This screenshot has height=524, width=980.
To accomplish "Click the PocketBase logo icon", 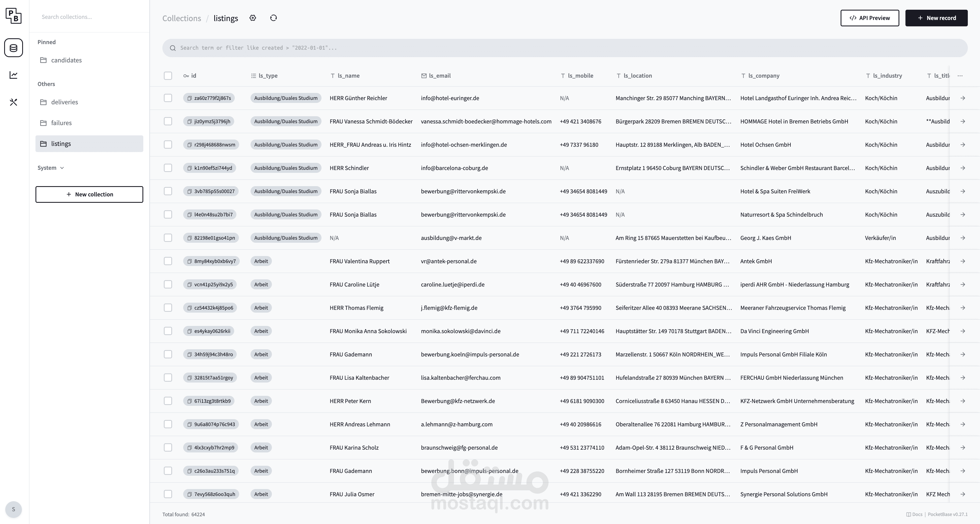I will [x=14, y=16].
